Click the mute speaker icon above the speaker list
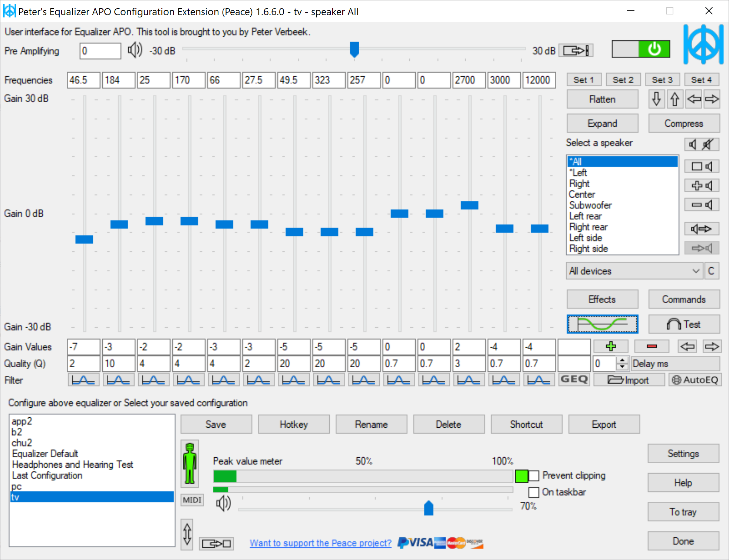729x560 pixels. click(x=707, y=144)
